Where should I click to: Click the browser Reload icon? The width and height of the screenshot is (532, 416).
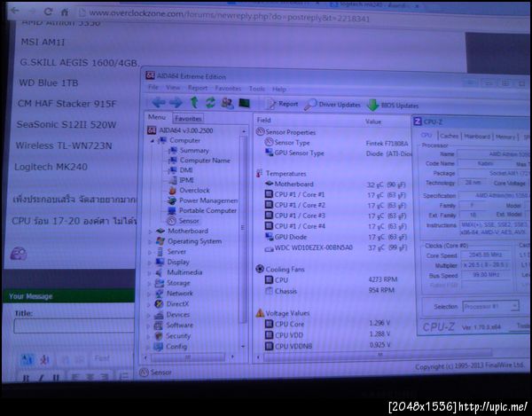[48, 12]
